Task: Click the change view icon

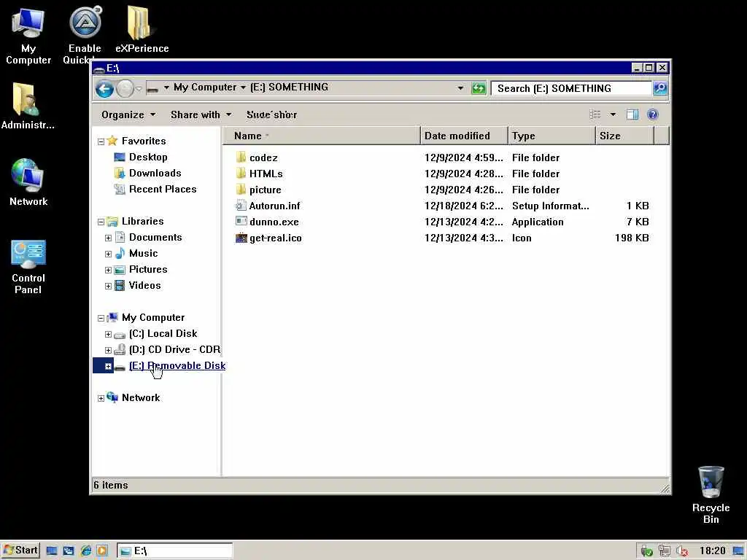Action: [x=595, y=114]
